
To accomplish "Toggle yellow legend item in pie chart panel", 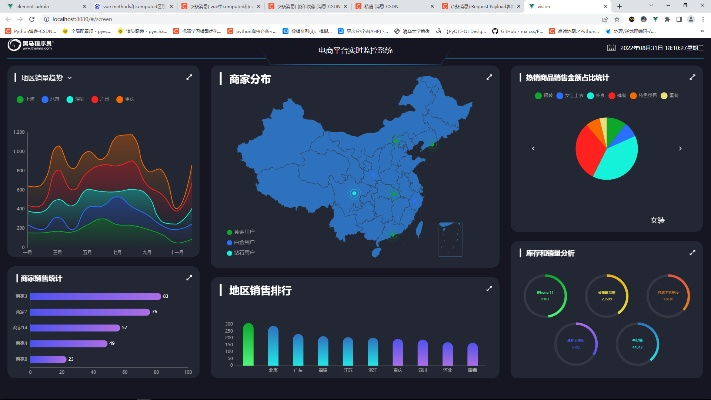I will coord(670,96).
